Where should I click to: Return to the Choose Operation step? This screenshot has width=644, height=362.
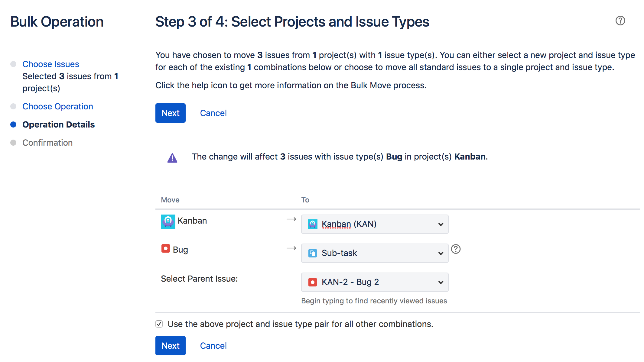[x=58, y=106]
